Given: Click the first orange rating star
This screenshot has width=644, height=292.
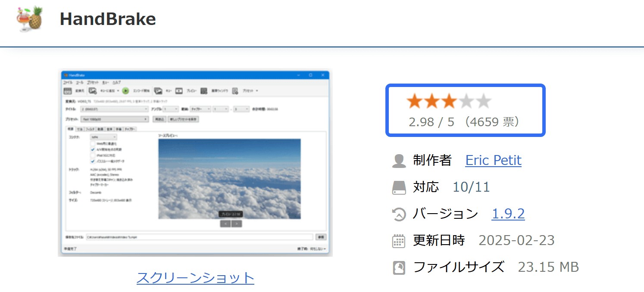Looking at the screenshot, I should 414,101.
